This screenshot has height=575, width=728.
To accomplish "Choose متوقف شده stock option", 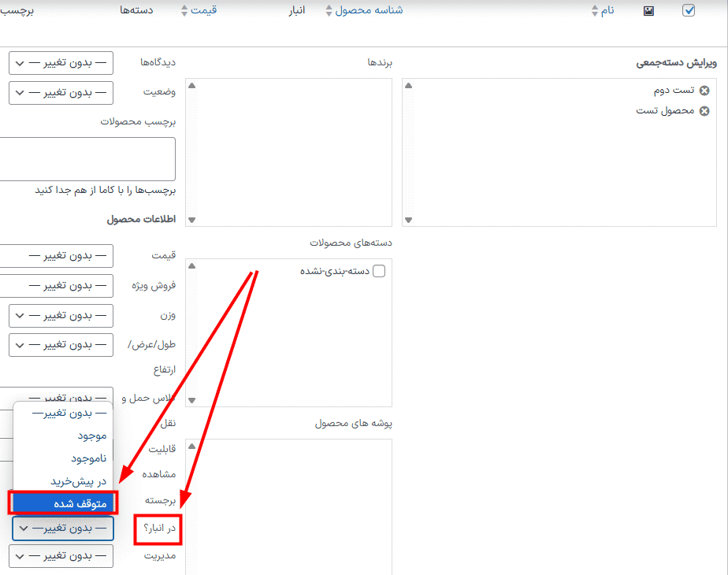I will point(63,503).
